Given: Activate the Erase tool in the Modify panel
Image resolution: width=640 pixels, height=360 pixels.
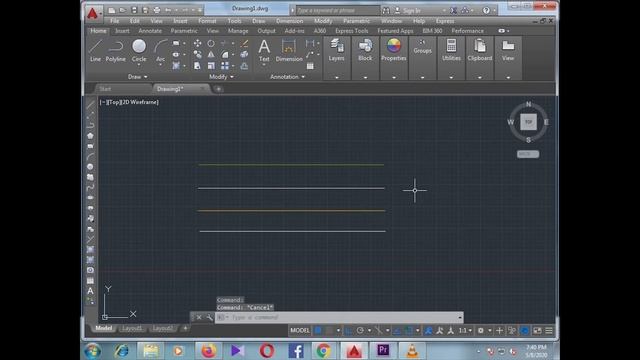Looking at the screenshot, I should pos(244,43).
